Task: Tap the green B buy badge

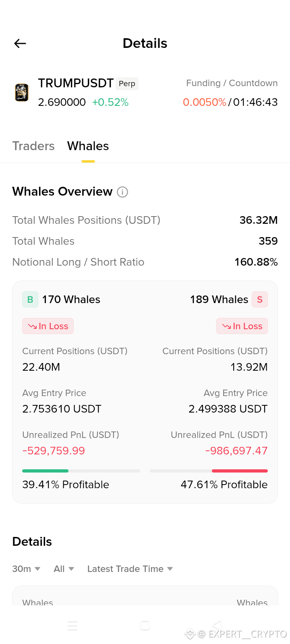Action: coord(30,299)
